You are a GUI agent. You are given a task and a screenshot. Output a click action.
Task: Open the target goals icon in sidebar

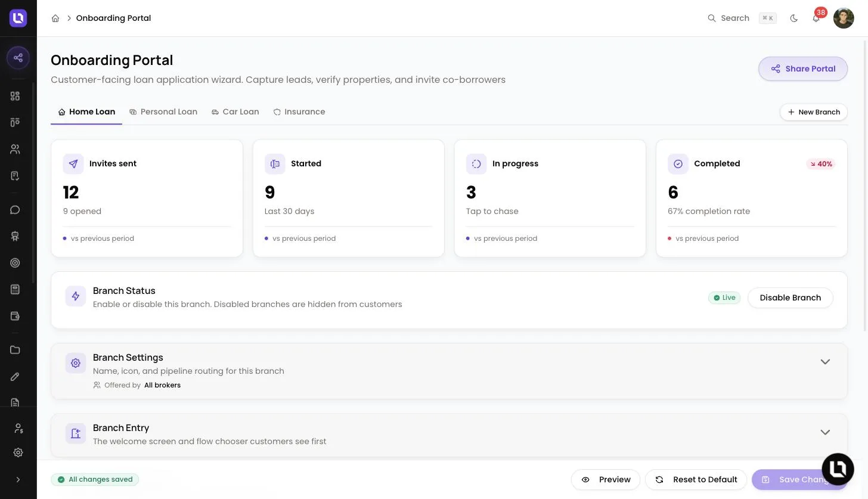point(15,263)
